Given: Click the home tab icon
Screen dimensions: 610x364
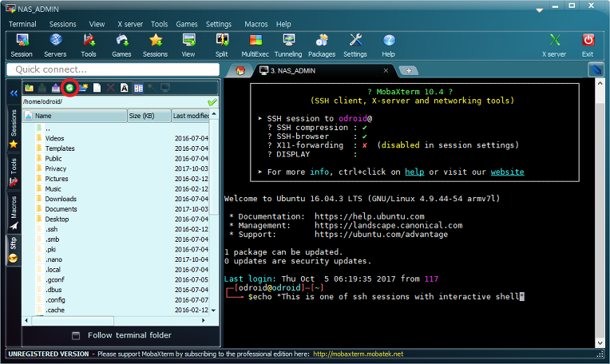Looking at the screenshot, I should pos(240,71).
